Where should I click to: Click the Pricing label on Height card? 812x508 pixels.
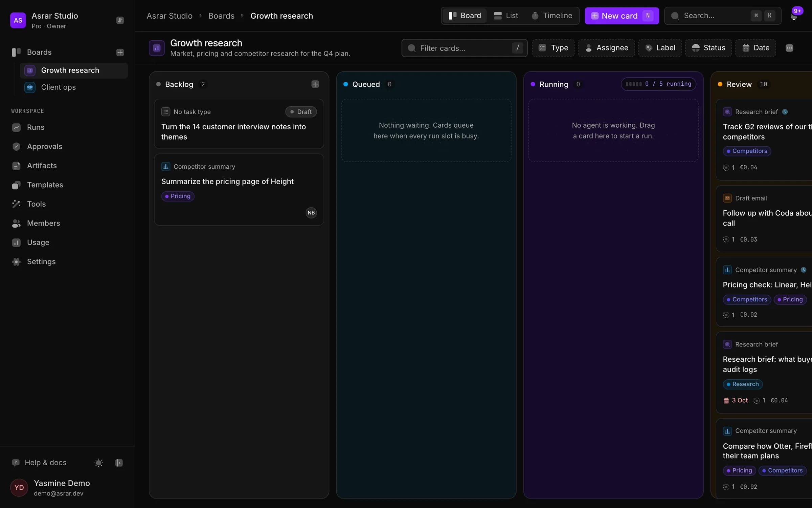[x=178, y=196]
